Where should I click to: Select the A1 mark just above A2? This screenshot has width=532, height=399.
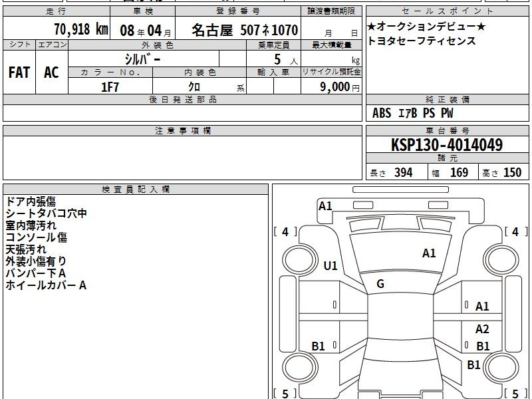pos(482,307)
